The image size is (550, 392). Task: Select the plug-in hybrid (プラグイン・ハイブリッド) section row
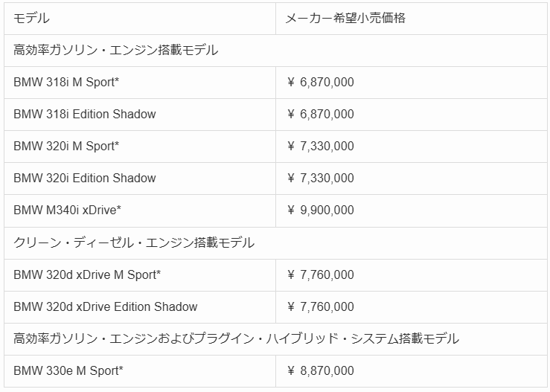(237, 338)
